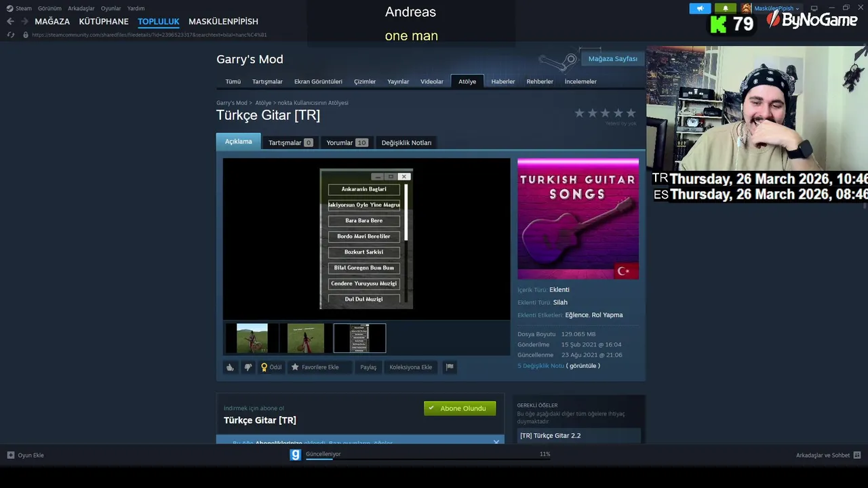The image size is (868, 488).
Task: Open the MaskülenPipish account dropdown
Action: 776,8
